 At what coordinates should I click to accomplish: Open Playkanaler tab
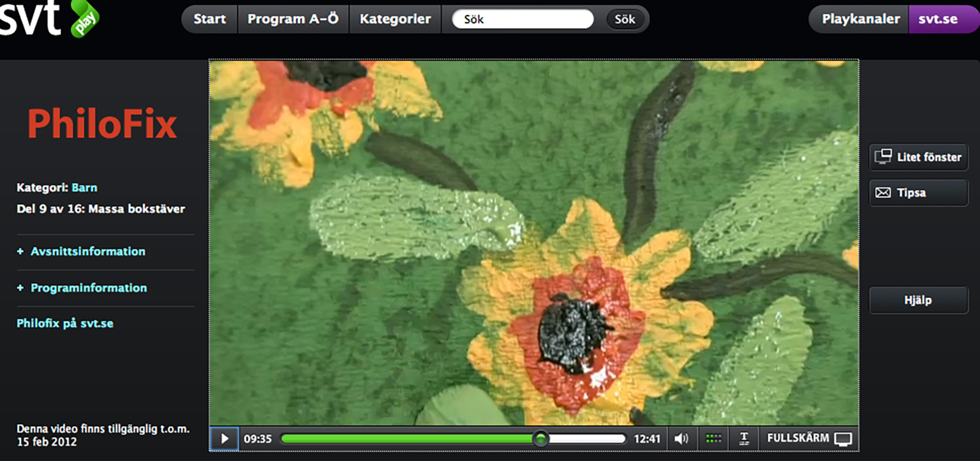(860, 19)
